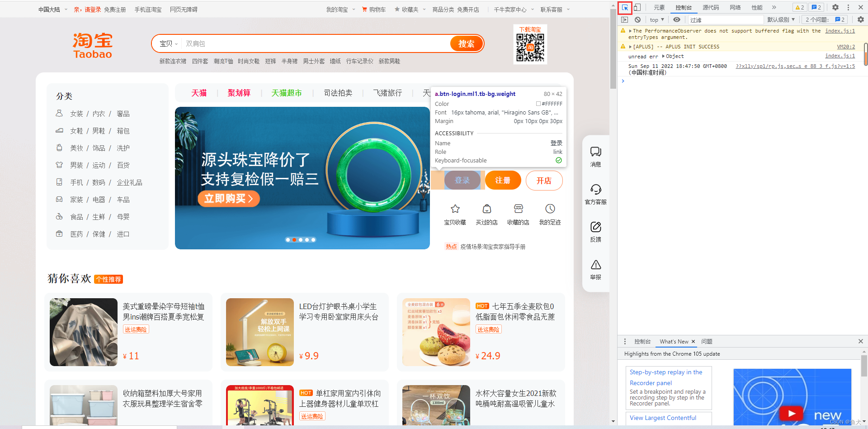Image resolution: width=868 pixels, height=429 pixels.
Task: Open console settings gear icon
Action: 861,19
